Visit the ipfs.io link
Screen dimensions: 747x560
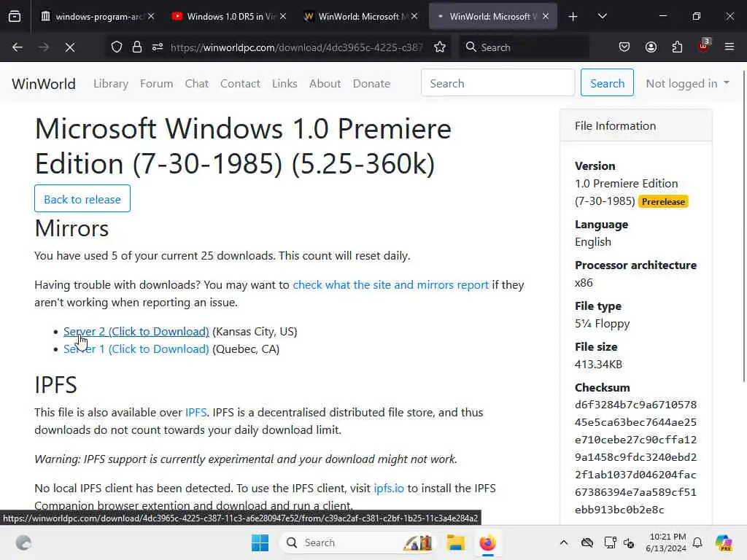pyautogui.click(x=389, y=488)
